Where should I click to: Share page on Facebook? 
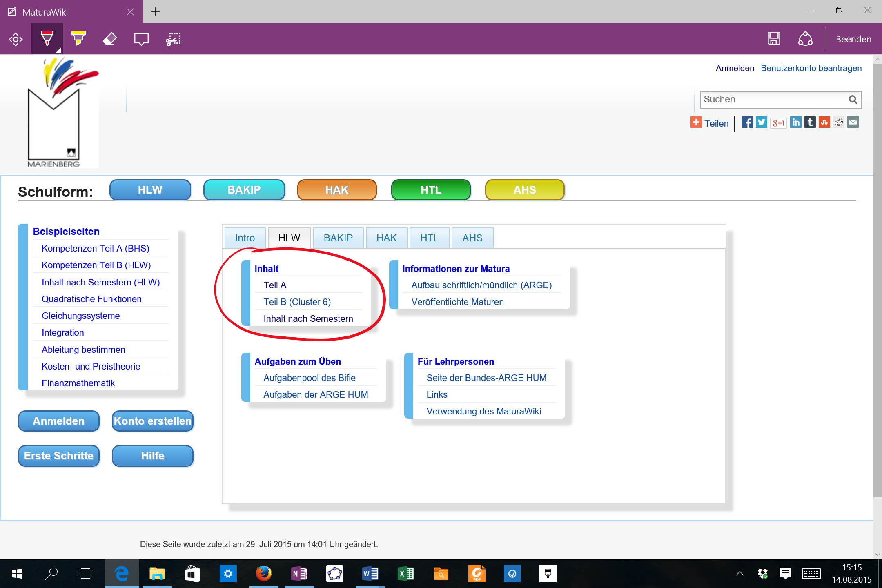pyautogui.click(x=747, y=122)
